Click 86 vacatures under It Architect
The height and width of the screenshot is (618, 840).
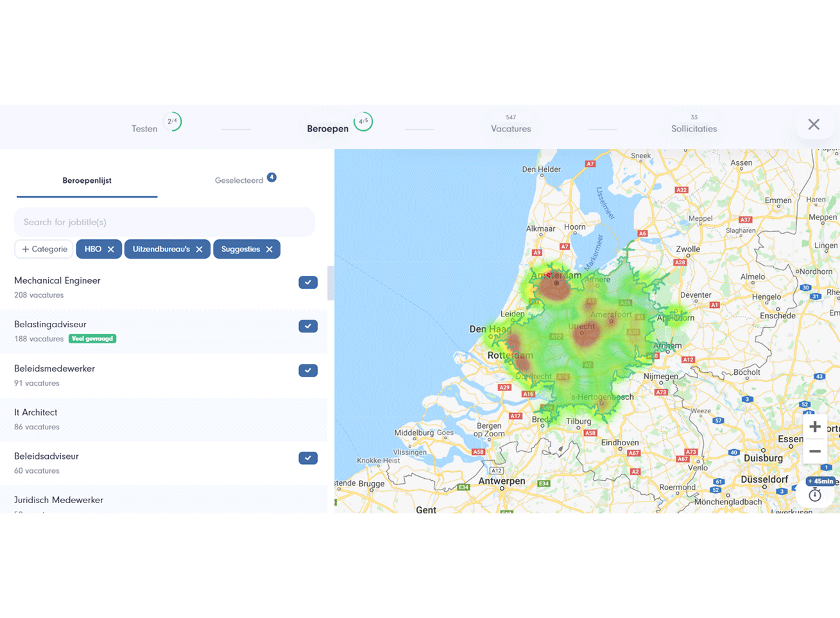pos(37,427)
